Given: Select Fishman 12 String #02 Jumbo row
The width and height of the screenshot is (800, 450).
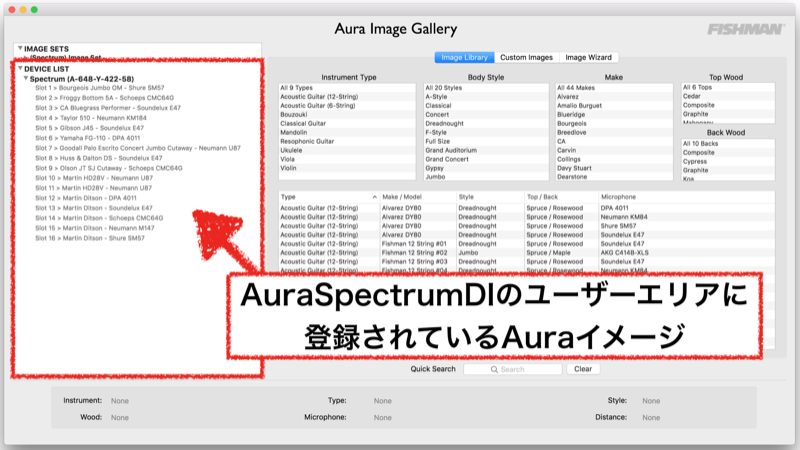Looking at the screenshot, I should click(527, 253).
